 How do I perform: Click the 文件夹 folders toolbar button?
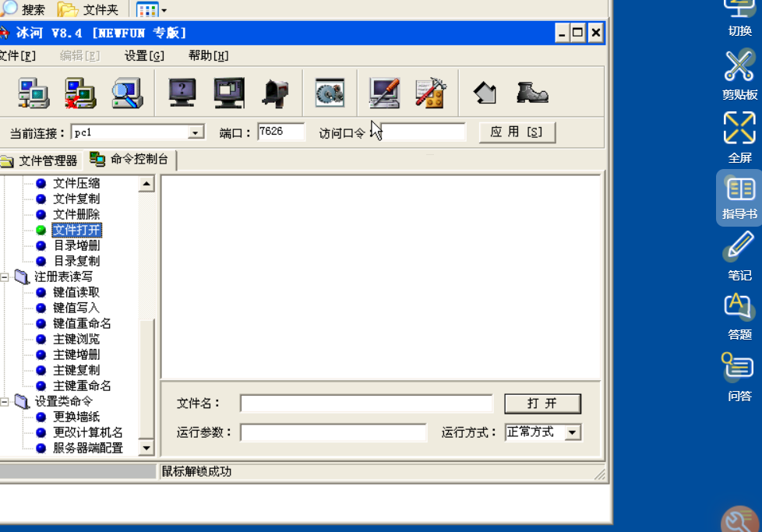click(87, 9)
